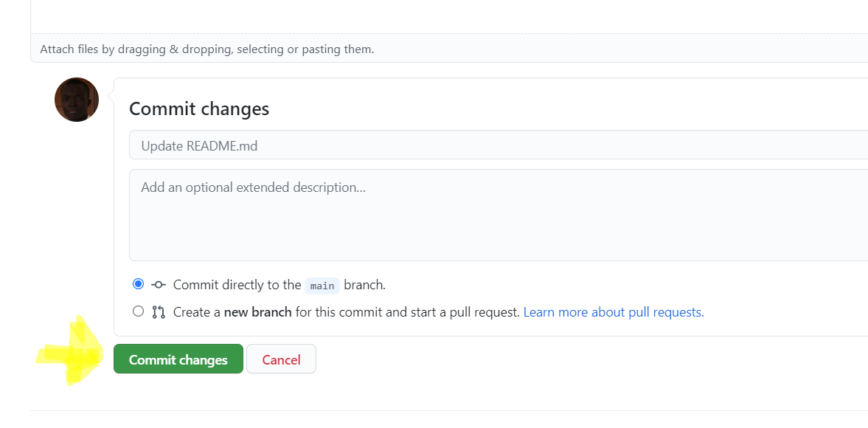The image size is (868, 428).
Task: Click the bold 'new branch' text
Action: [x=257, y=312]
